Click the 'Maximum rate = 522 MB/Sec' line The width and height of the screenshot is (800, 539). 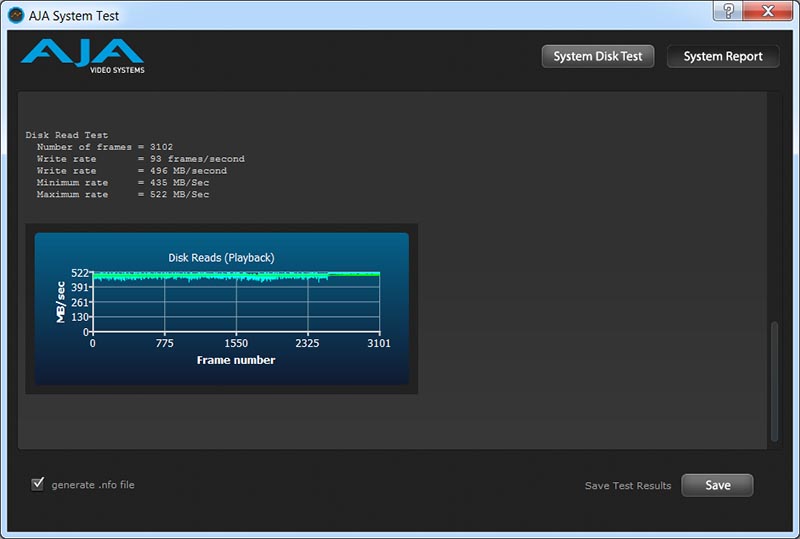tap(123, 194)
